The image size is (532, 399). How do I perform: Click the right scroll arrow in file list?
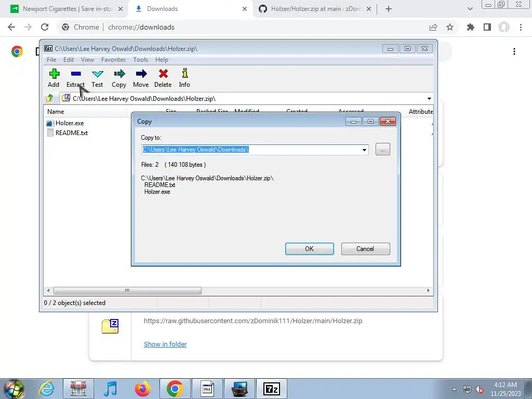[428, 290]
